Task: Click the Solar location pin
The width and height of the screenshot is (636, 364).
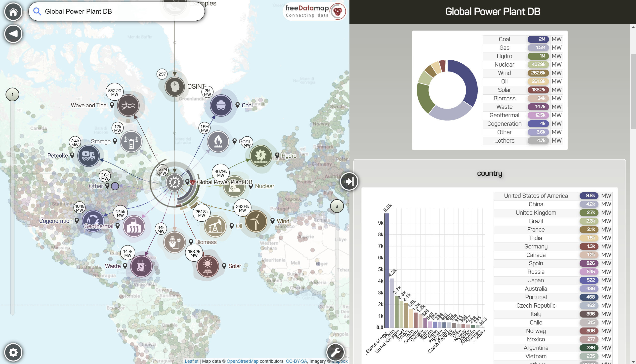Action: [x=224, y=266]
